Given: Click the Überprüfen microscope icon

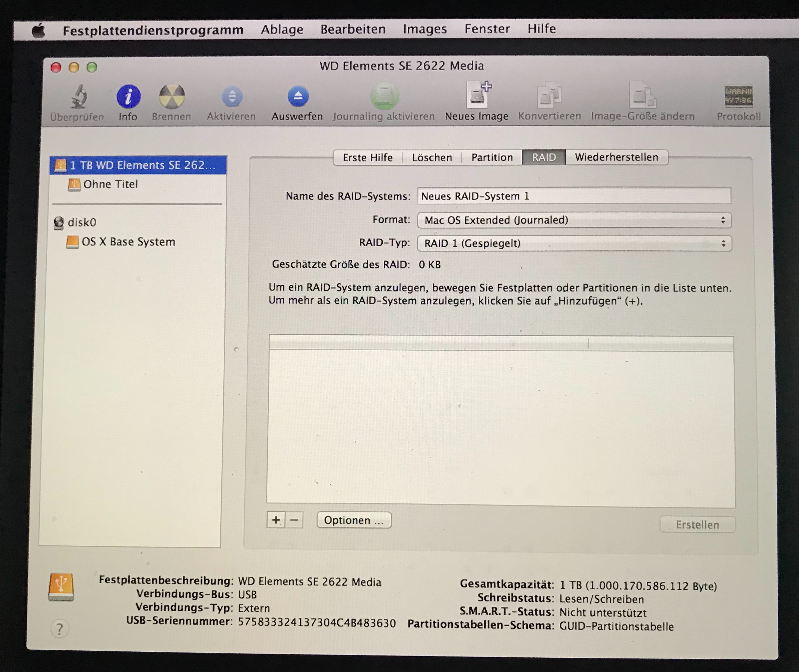Looking at the screenshot, I should tap(78, 96).
